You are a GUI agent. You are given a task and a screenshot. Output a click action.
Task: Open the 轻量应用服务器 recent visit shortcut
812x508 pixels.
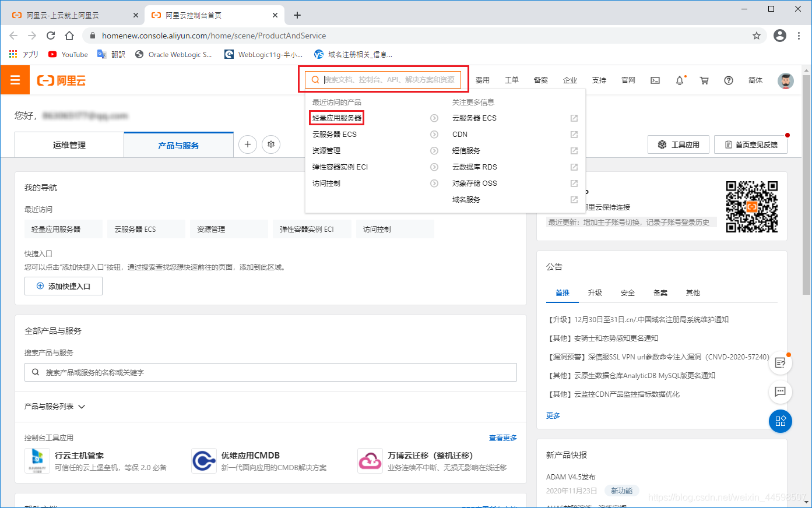(x=64, y=229)
